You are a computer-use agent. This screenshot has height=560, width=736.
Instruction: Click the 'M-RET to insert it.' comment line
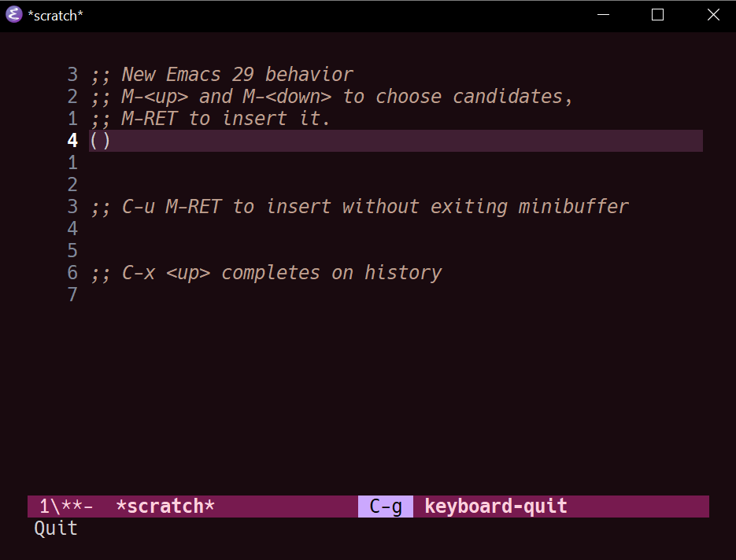click(x=211, y=119)
